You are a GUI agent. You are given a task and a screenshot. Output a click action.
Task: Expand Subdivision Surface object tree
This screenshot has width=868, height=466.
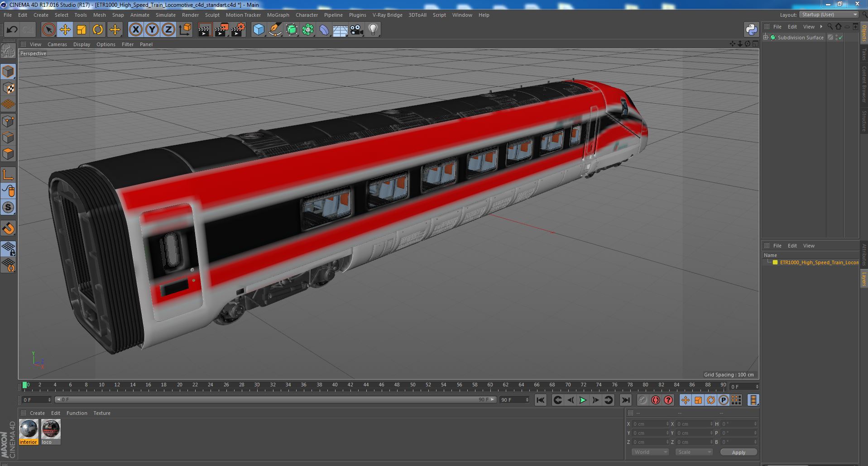click(766, 38)
